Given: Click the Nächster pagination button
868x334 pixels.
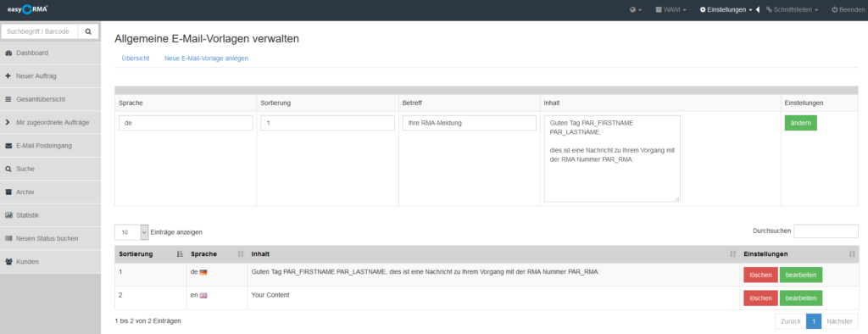Looking at the screenshot, I should coord(840,321).
